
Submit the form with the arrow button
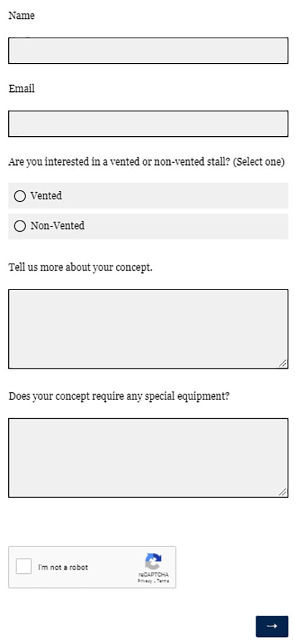click(272, 626)
